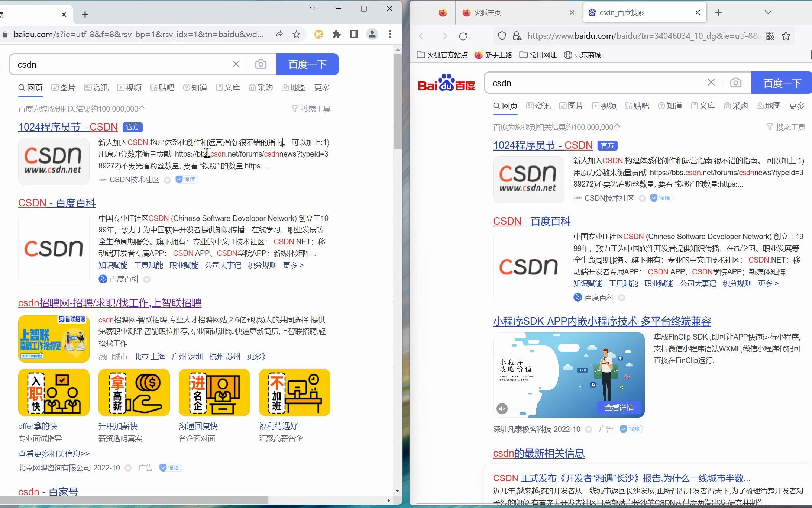The width and height of the screenshot is (812, 508).
Task: Unmute the FinClip ad video
Action: click(502, 409)
